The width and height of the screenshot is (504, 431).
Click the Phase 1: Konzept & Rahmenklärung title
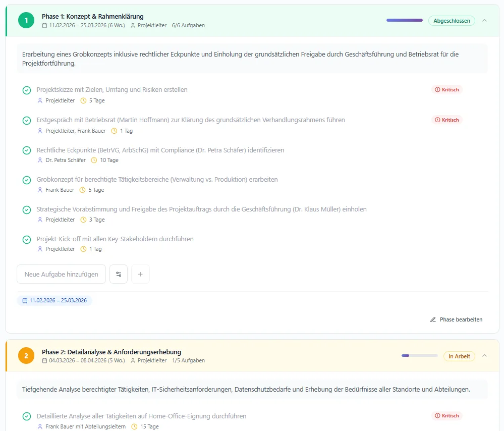(92, 16)
